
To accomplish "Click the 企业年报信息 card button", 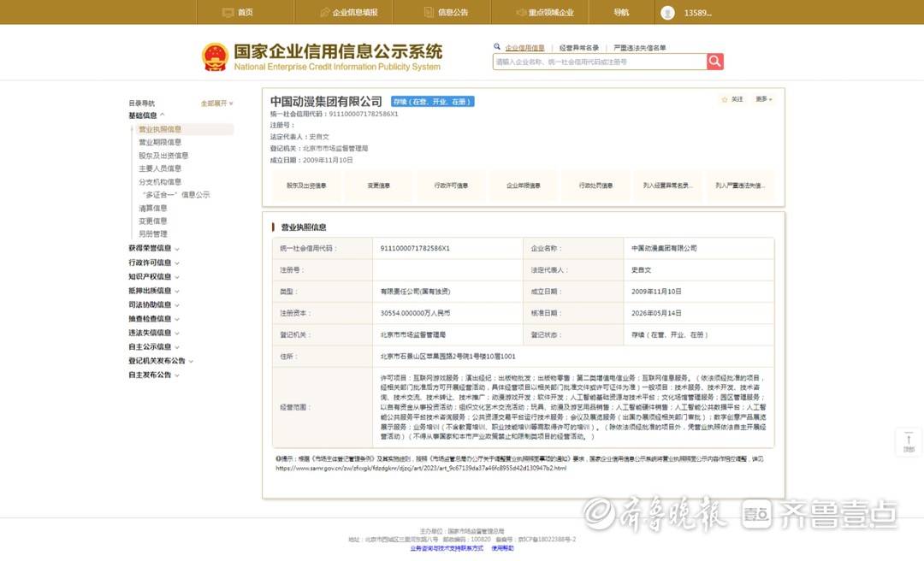I will 524,186.
